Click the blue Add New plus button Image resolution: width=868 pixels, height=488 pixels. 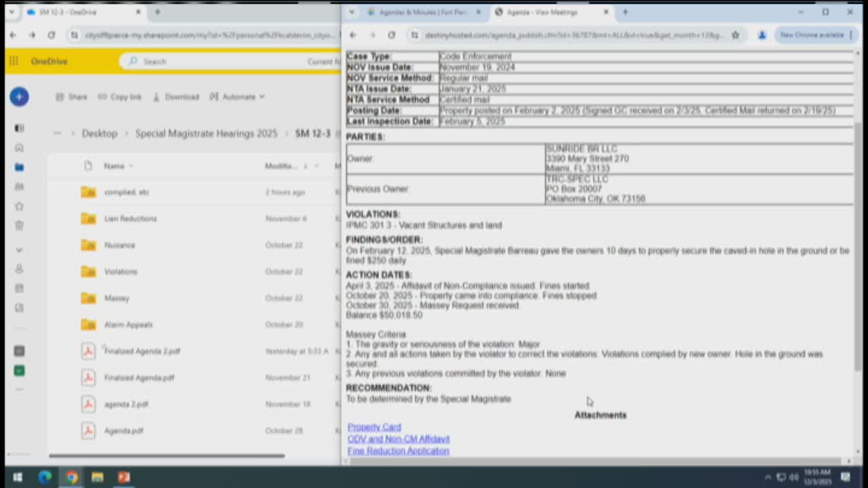click(x=19, y=97)
